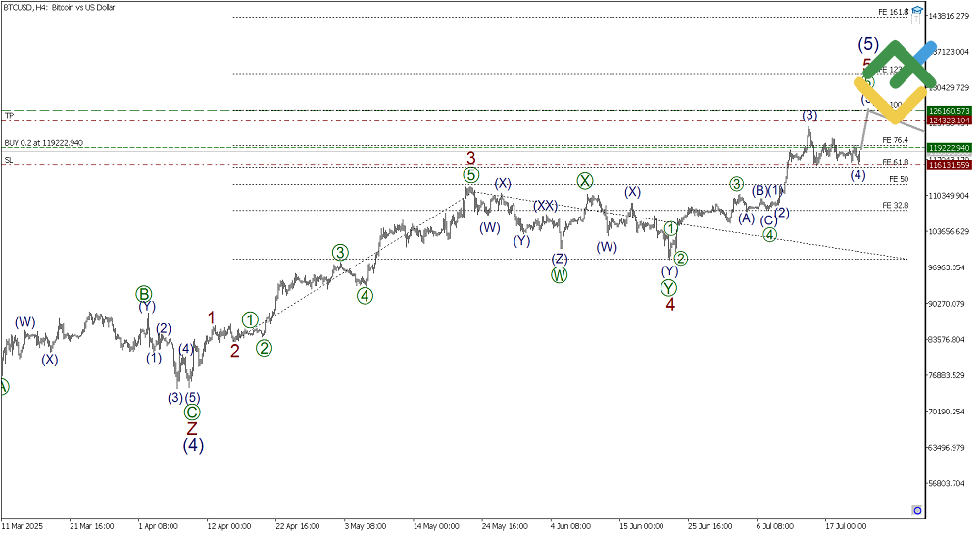The image size is (980, 534).
Task: Select the red 4 wave label
Action: click(x=670, y=305)
